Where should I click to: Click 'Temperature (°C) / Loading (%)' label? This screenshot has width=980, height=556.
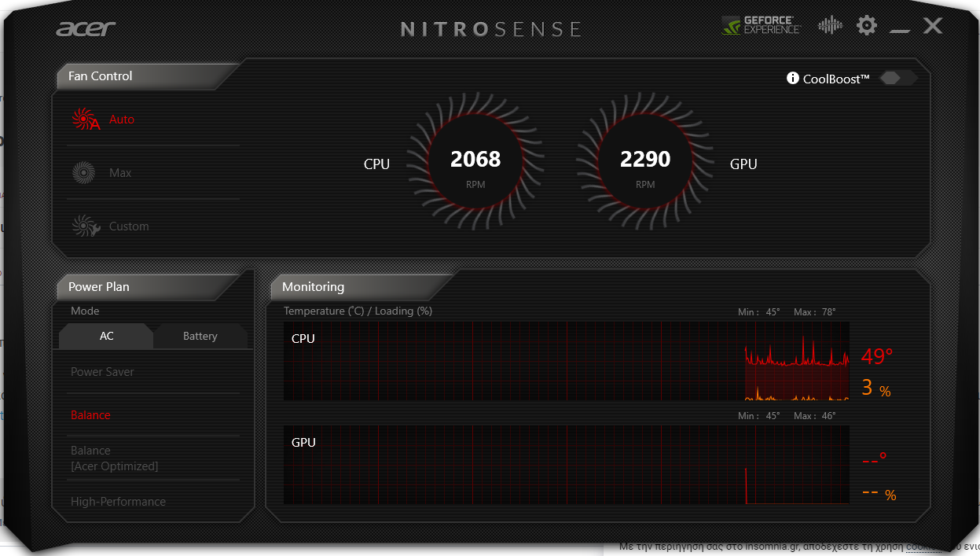(358, 311)
